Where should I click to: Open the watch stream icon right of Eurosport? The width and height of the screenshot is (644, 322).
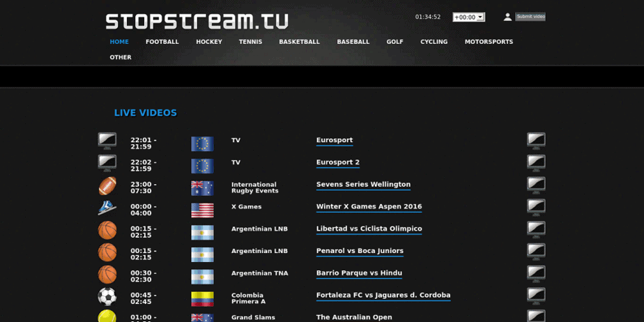537,141
